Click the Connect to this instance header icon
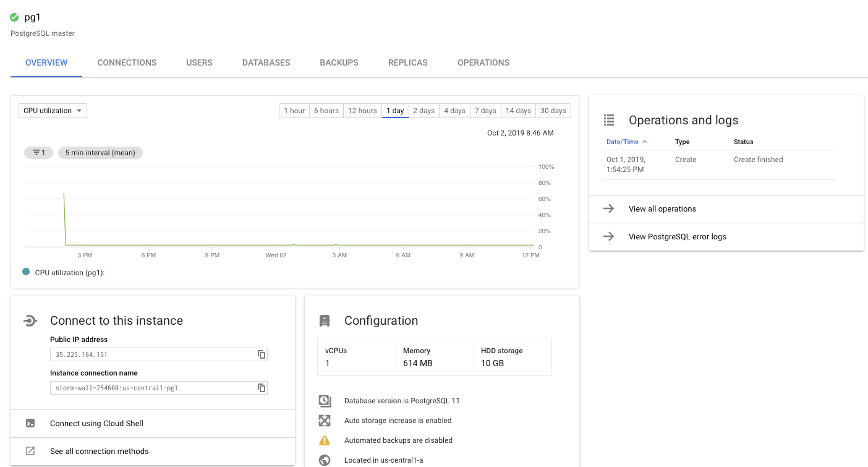This screenshot has height=467, width=868. (x=30, y=320)
